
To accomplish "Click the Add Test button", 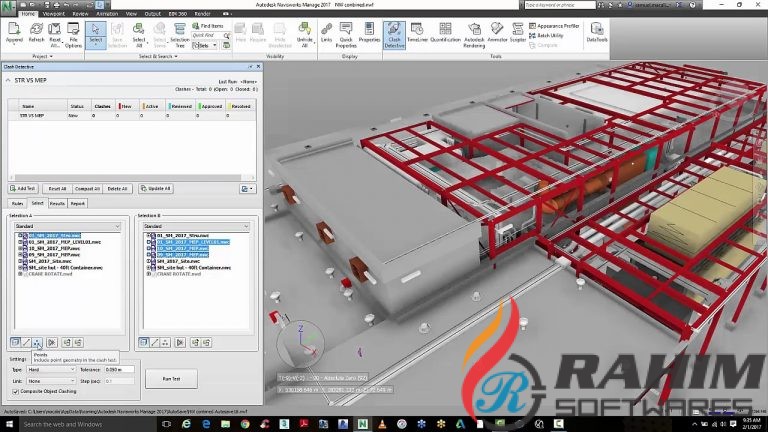I will pos(23,188).
